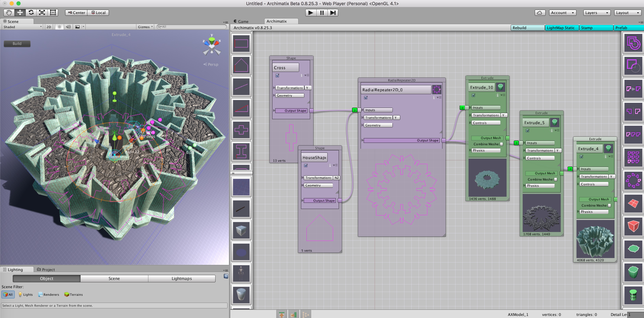Open the Gizmos dropdown
The width and height of the screenshot is (644, 318).
click(x=145, y=27)
